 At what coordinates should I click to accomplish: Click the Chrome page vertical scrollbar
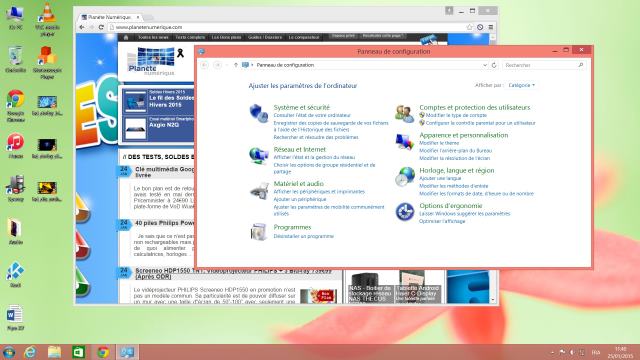[493, 168]
